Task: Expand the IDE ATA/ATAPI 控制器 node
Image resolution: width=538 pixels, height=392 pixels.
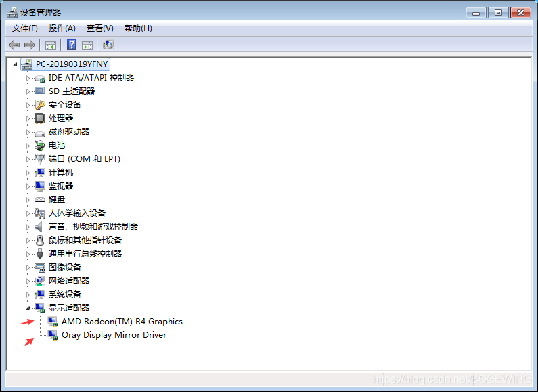Action: [28, 78]
